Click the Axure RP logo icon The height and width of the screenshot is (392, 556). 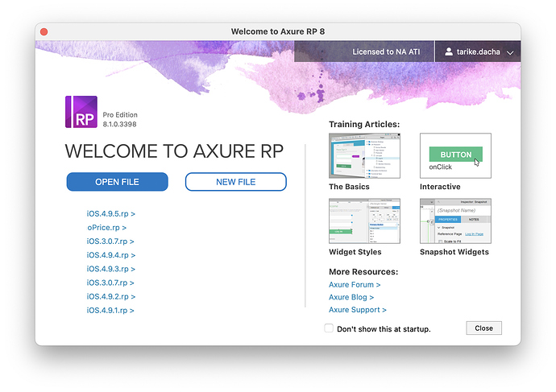[x=81, y=113]
